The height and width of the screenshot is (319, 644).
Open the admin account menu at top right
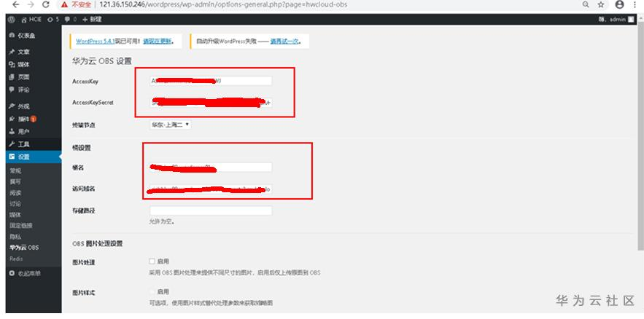coord(617,19)
